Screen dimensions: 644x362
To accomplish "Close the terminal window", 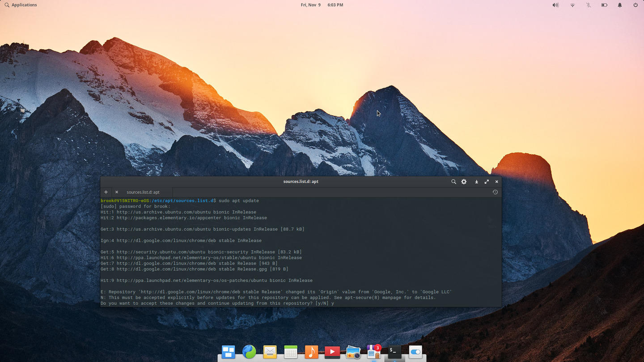I will (496, 181).
